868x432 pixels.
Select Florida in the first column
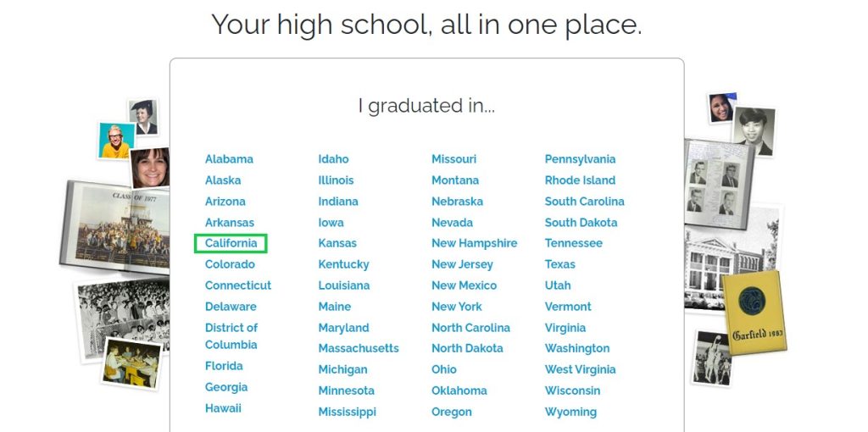click(224, 366)
